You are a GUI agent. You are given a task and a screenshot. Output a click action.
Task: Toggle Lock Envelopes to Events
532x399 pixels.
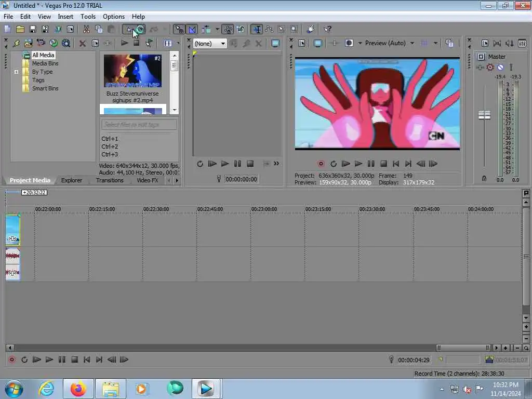tap(228, 29)
